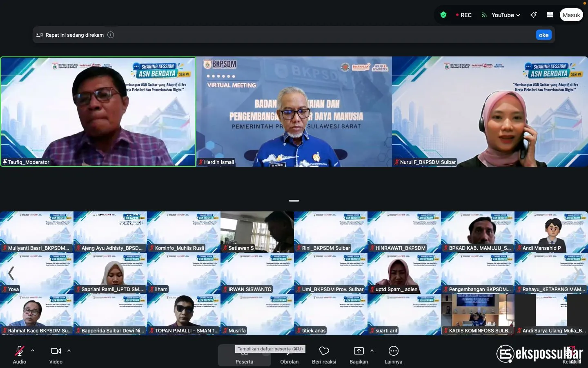Open the AI Companion sparkle icon
Screen dimensions: 588x368
[x=533, y=15]
